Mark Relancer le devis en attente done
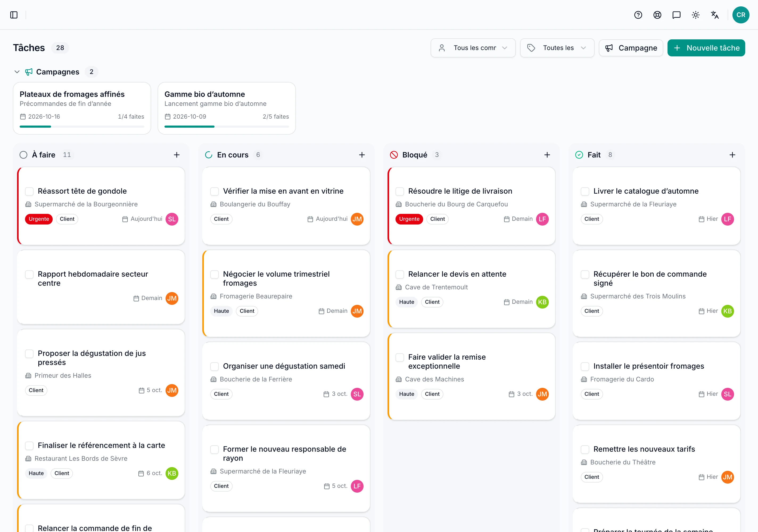 400,274
